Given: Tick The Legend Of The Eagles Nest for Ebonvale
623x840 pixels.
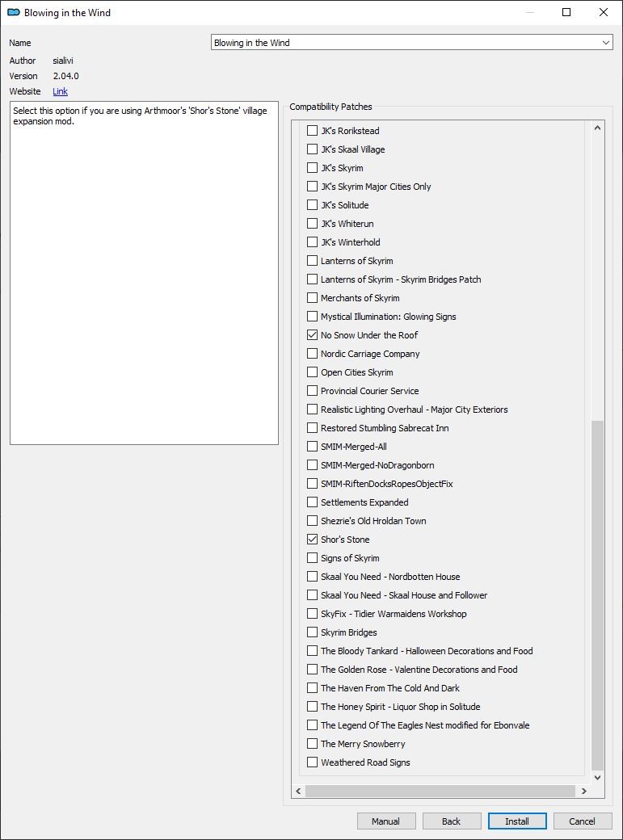Looking at the screenshot, I should click(312, 724).
